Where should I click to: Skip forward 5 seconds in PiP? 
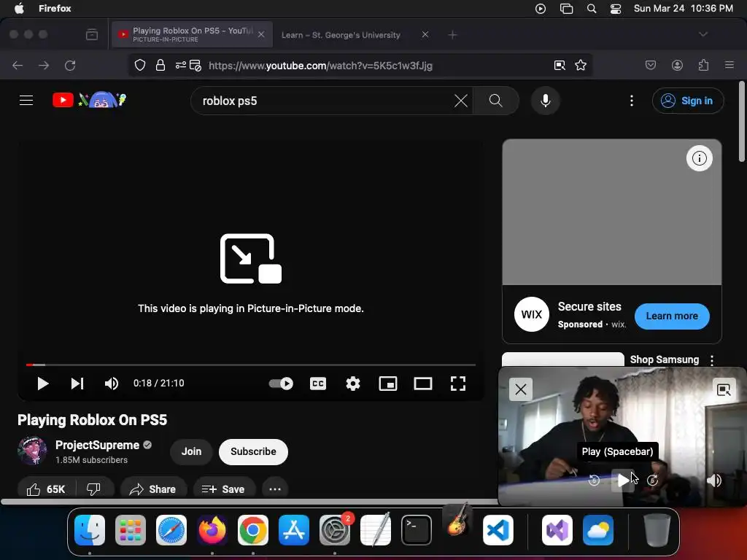point(653,481)
